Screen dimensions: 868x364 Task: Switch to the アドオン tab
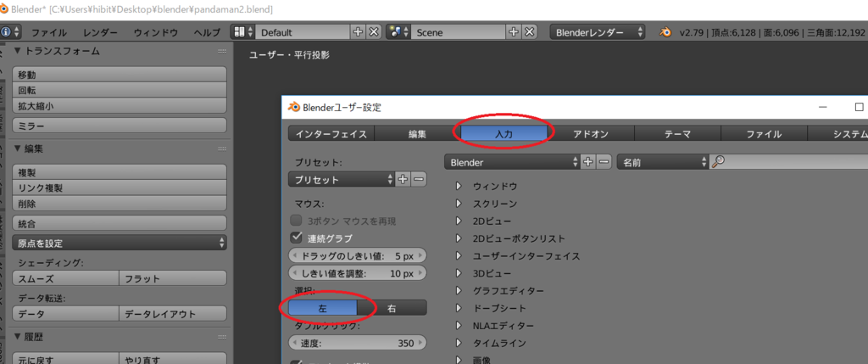point(591,133)
